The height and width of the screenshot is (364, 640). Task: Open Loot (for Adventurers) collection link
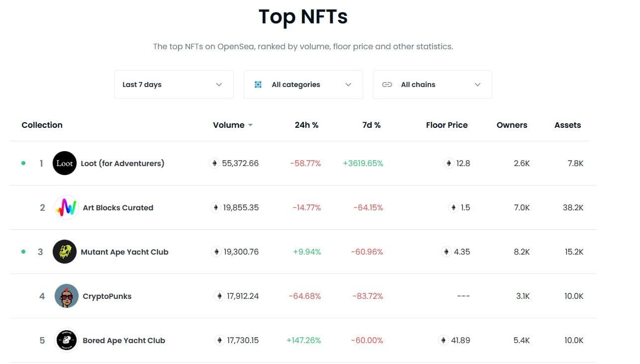122,163
